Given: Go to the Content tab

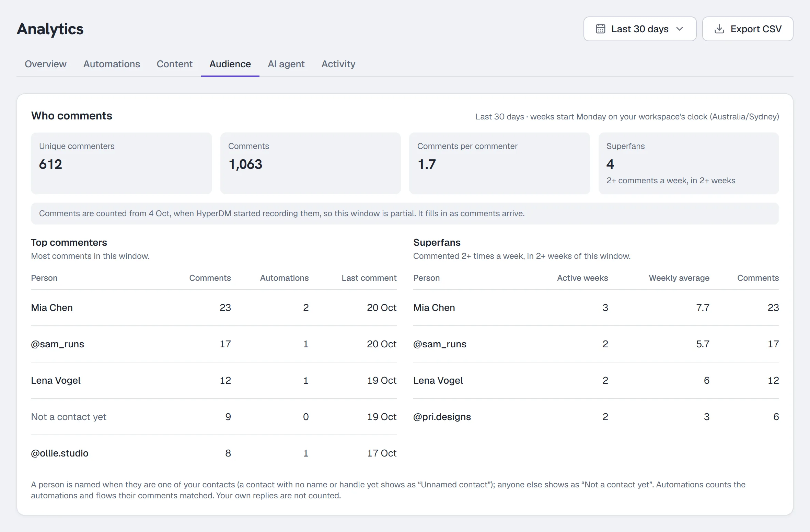Looking at the screenshot, I should tap(174, 64).
